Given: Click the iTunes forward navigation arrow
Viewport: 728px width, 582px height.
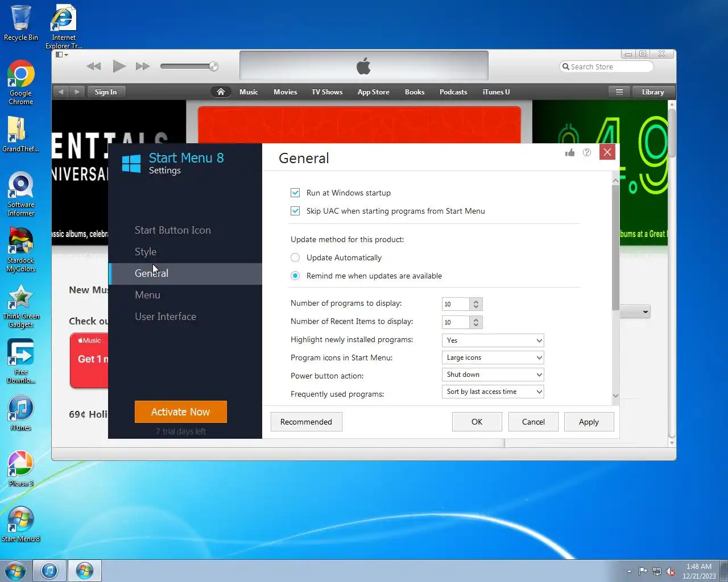Looking at the screenshot, I should pos(77,92).
